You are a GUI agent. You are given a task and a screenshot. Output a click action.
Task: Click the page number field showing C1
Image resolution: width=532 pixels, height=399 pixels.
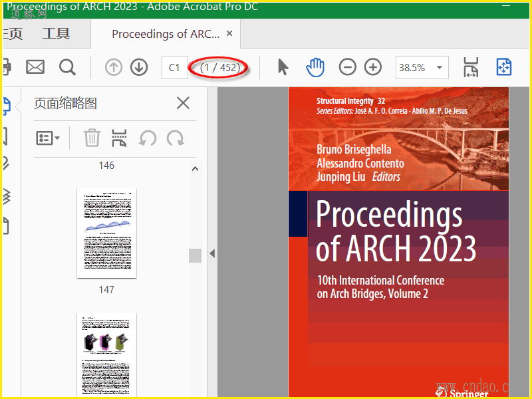[175, 68]
